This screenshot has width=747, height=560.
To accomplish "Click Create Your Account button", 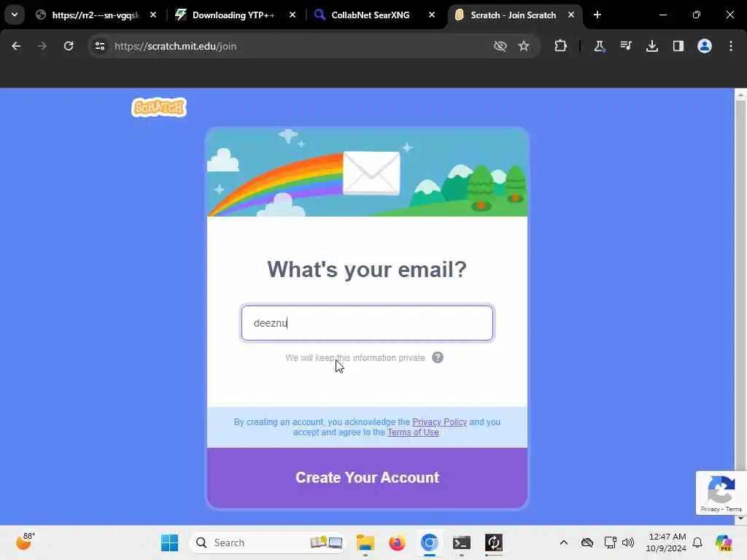I will (367, 478).
